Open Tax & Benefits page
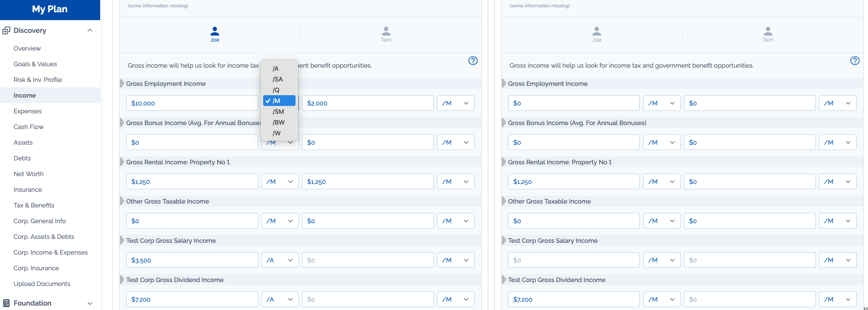 [34, 205]
